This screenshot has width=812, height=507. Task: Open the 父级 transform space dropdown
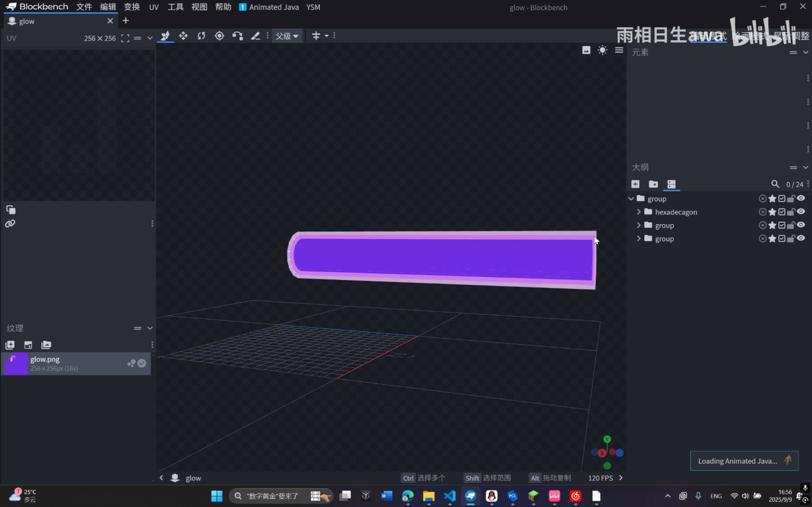point(287,36)
